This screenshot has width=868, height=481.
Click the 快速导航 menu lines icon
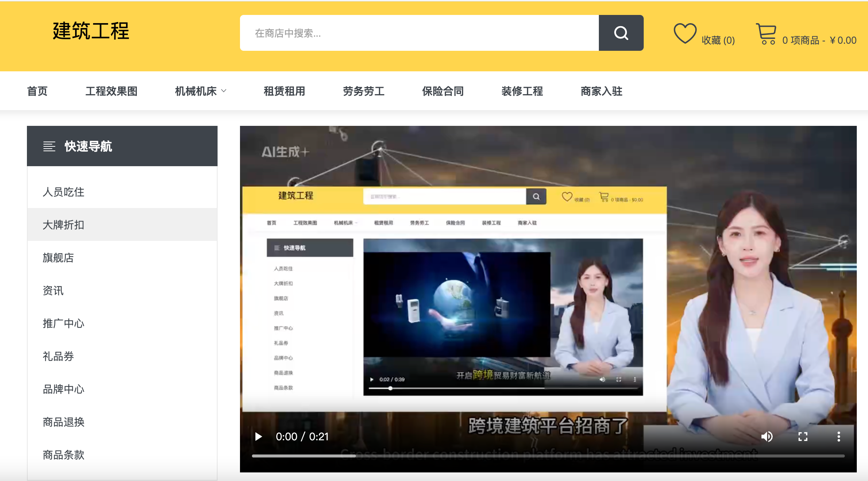(49, 146)
